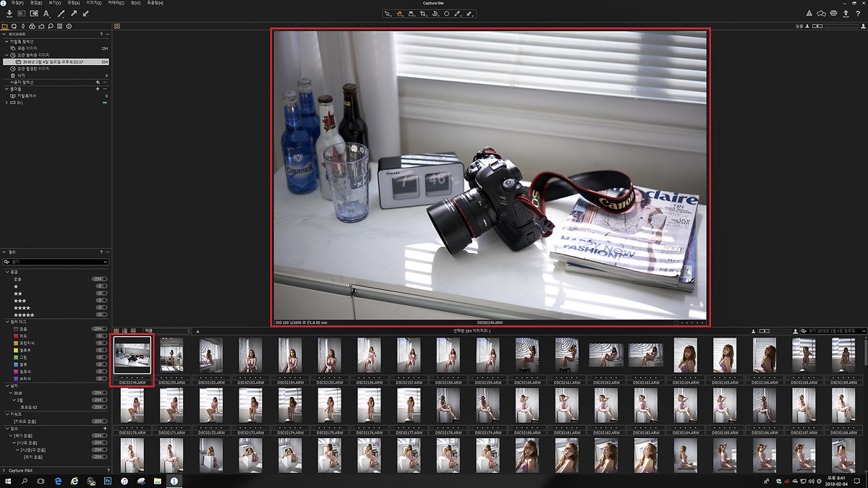Open File Explorer from the taskbar
Viewport: 868px width, 488px height.
pos(157,481)
